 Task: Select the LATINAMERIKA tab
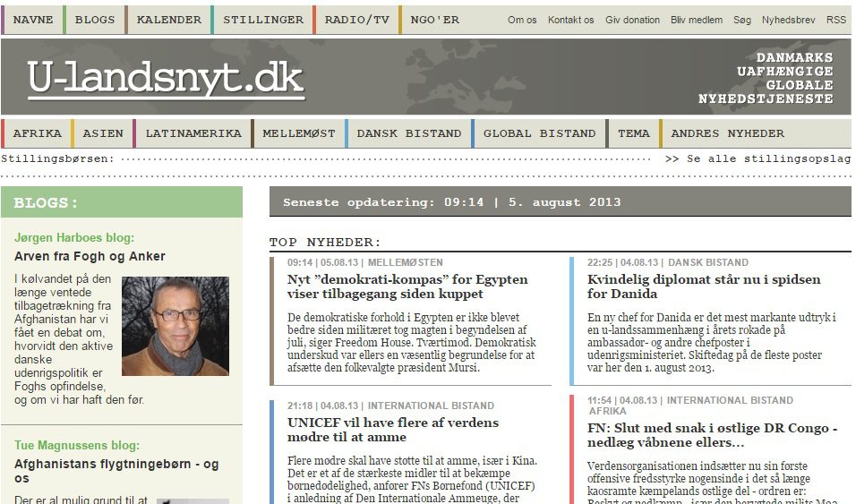193,133
